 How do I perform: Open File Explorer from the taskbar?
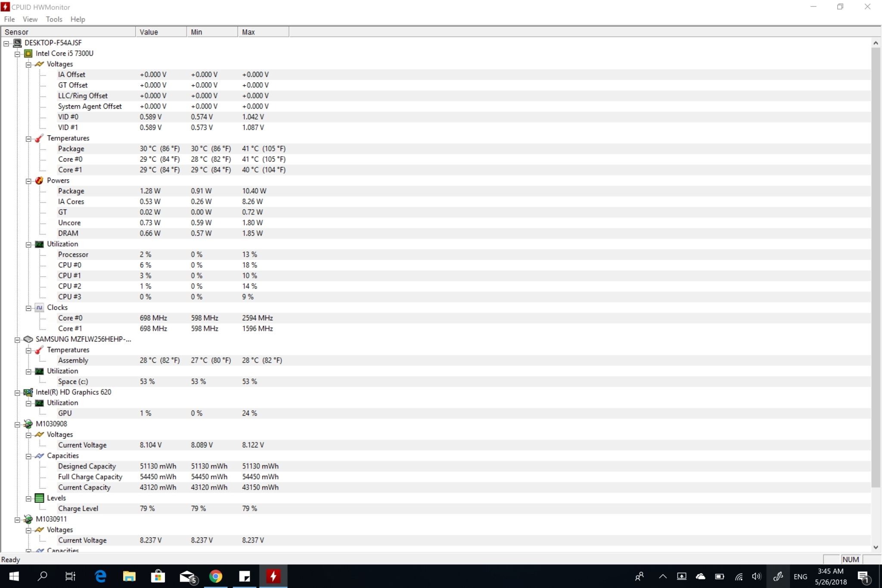coord(129,576)
